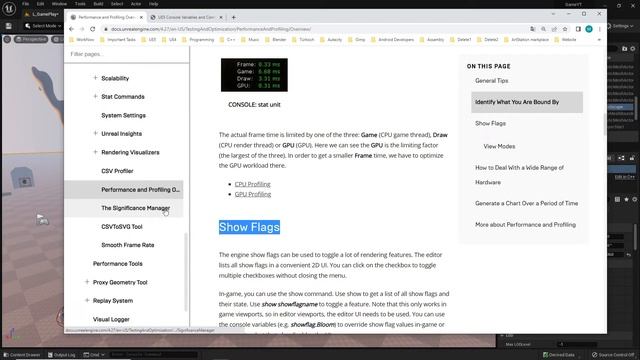The image size is (640, 360).
Task: Go to How to Deal With Wide Range of Hardware
Action: click(x=519, y=175)
